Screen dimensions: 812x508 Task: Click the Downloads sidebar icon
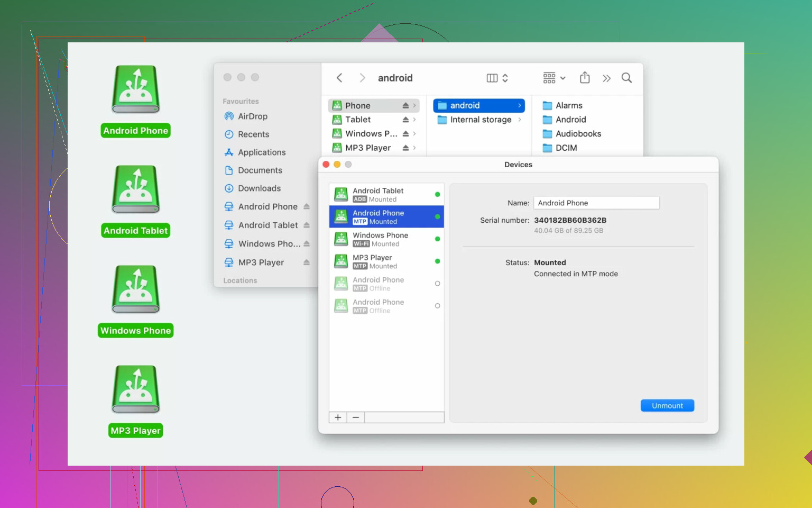(x=229, y=188)
